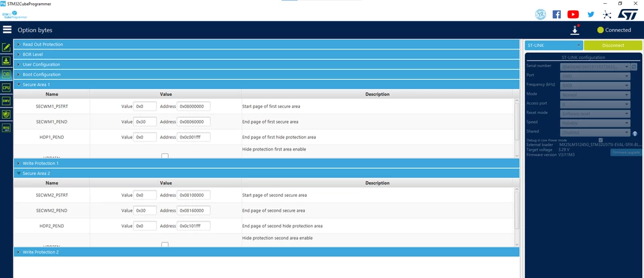644x278 pixels.
Task: Click the Target voltage 3.29 V text
Action: point(564,150)
